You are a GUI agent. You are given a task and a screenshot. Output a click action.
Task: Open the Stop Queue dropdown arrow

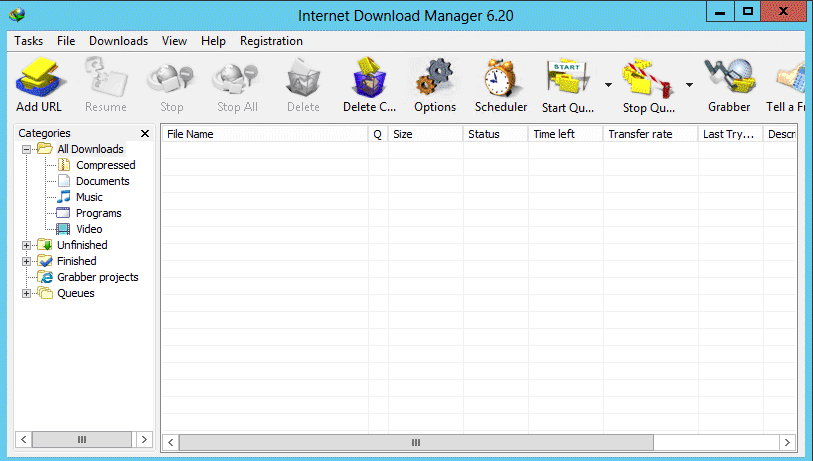pyautogui.click(x=689, y=85)
